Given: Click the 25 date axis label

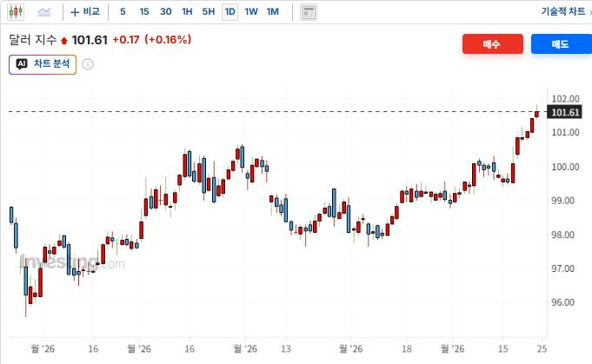Looking at the screenshot, I should click(542, 349).
